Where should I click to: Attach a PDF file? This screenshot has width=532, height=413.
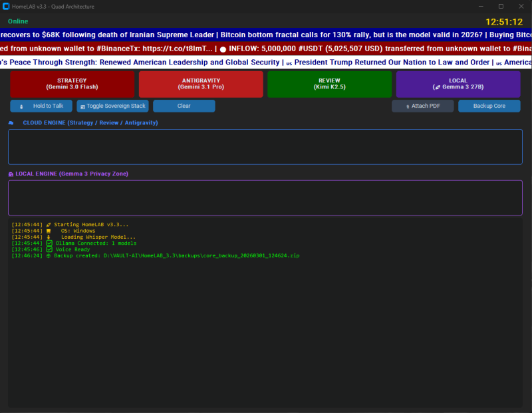[423, 106]
